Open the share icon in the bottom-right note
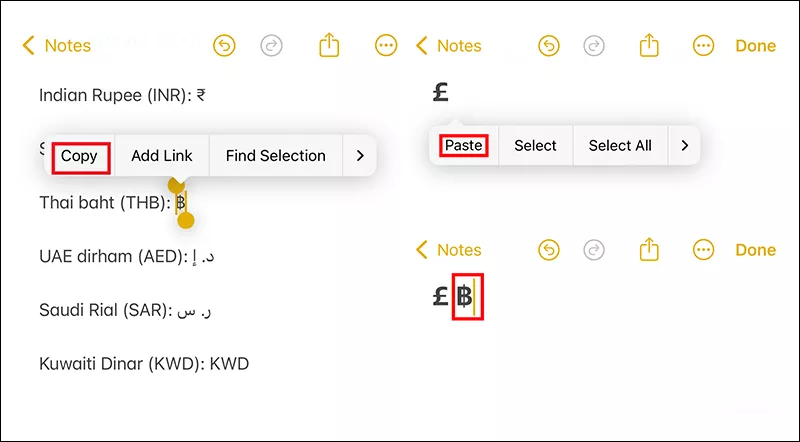This screenshot has width=800, height=442. 649,249
